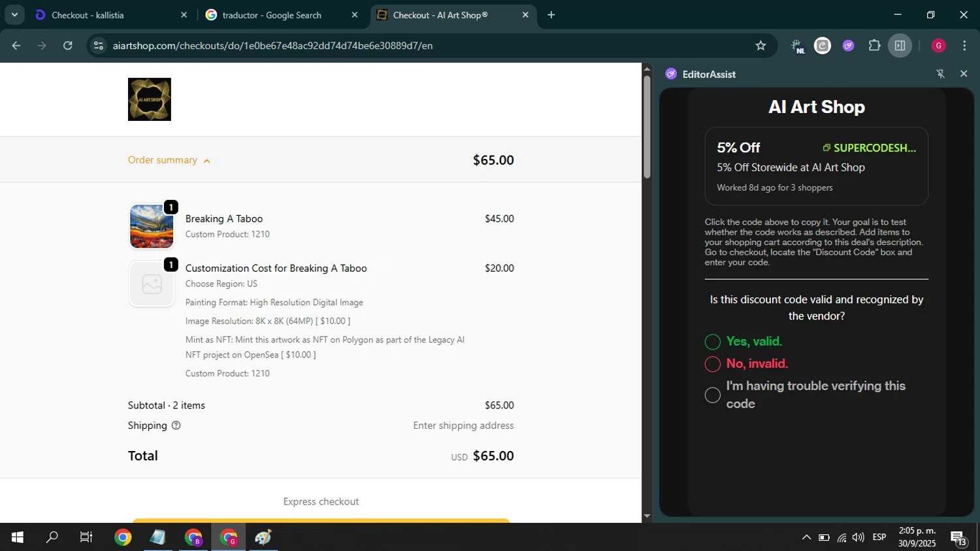Click the page vertical scrollbar thumb

coord(647,127)
